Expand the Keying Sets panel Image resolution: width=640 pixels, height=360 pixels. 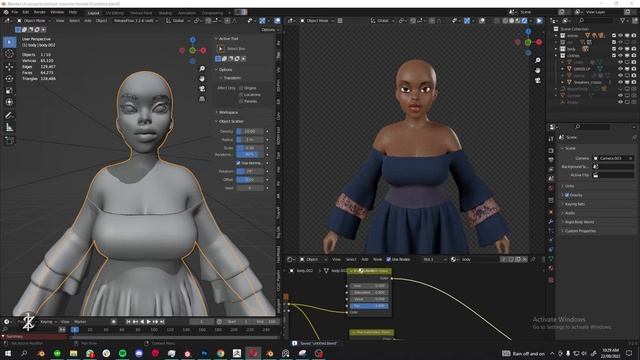pos(573,204)
